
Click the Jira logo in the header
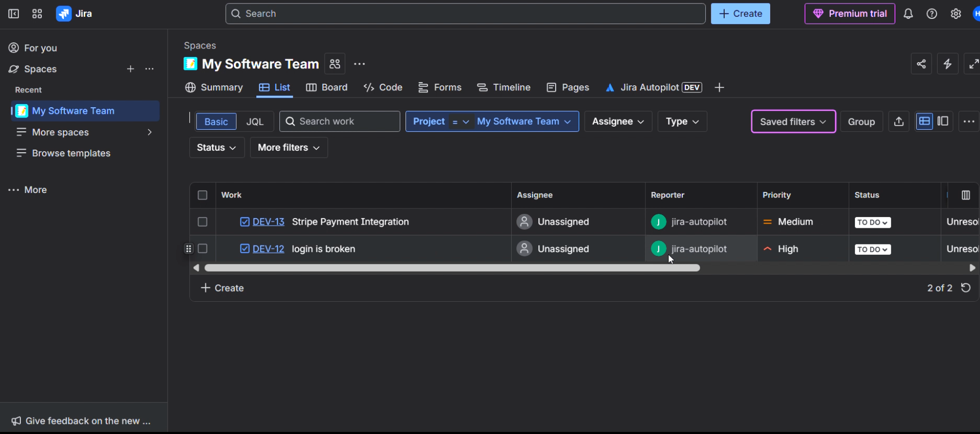click(x=75, y=14)
